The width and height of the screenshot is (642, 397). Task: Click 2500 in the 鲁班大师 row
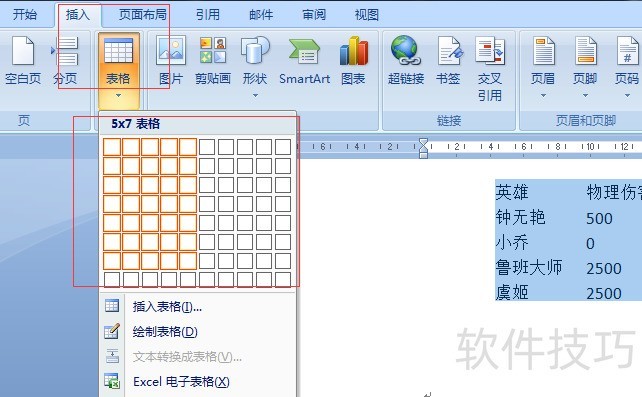pyautogui.click(x=604, y=268)
